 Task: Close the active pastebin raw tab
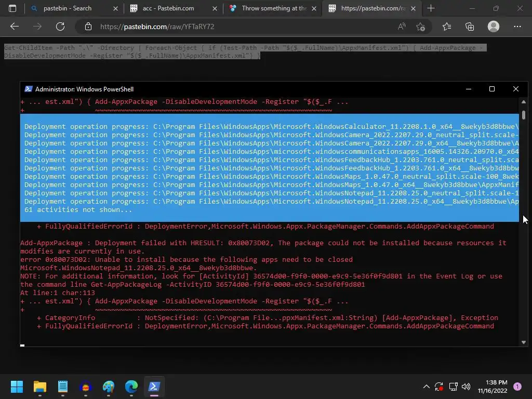(x=413, y=8)
